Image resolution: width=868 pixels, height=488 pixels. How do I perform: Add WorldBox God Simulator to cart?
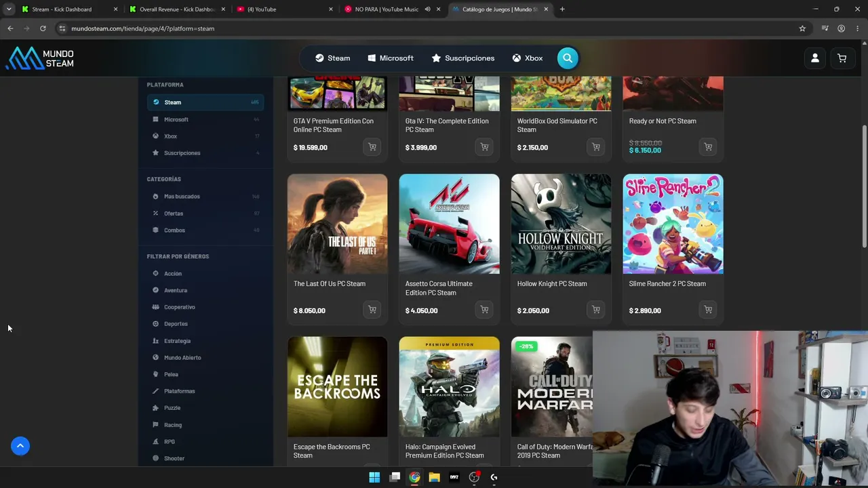coord(596,147)
